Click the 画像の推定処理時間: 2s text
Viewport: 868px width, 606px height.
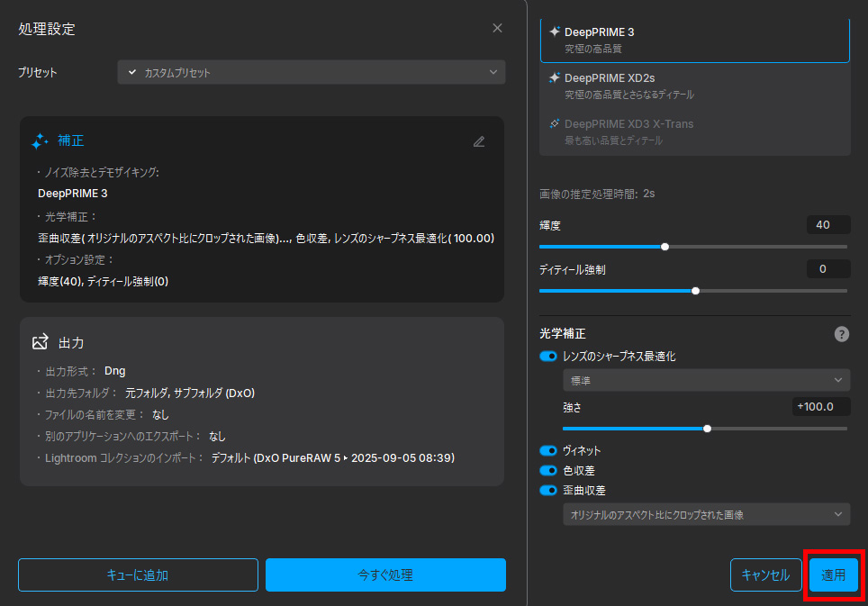click(x=597, y=194)
